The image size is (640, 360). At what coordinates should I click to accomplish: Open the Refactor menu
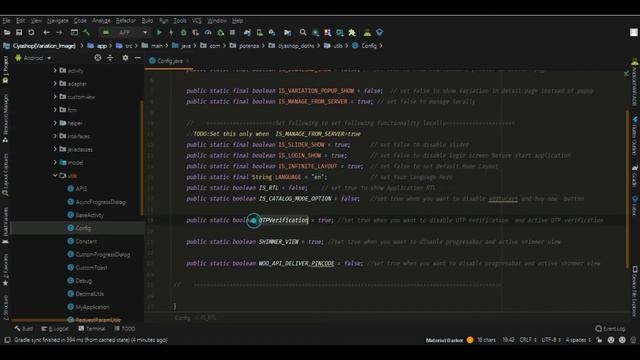point(126,20)
